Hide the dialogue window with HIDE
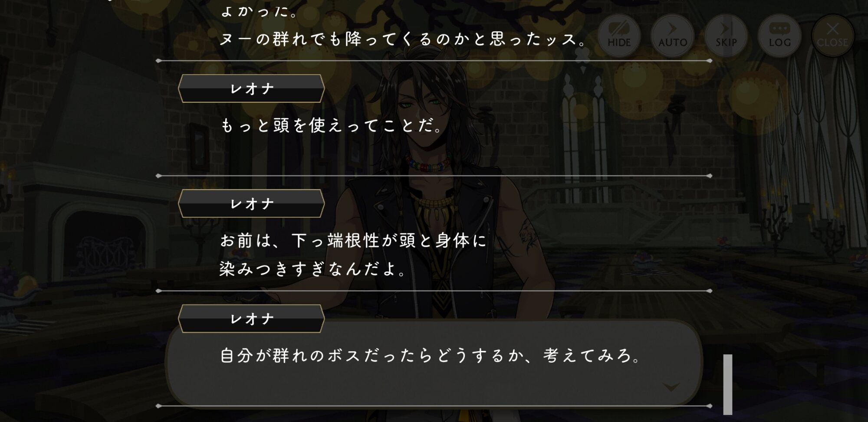868x422 pixels. pyautogui.click(x=619, y=35)
